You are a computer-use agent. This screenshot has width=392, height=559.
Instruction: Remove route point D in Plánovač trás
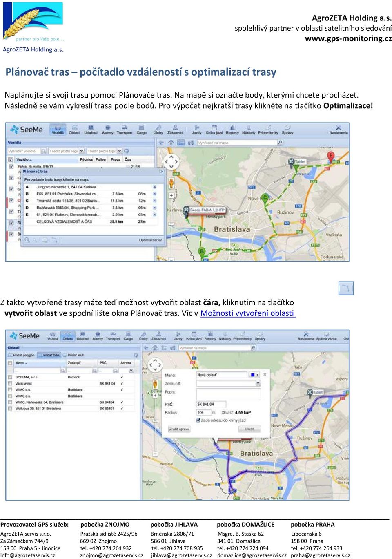coord(154,208)
